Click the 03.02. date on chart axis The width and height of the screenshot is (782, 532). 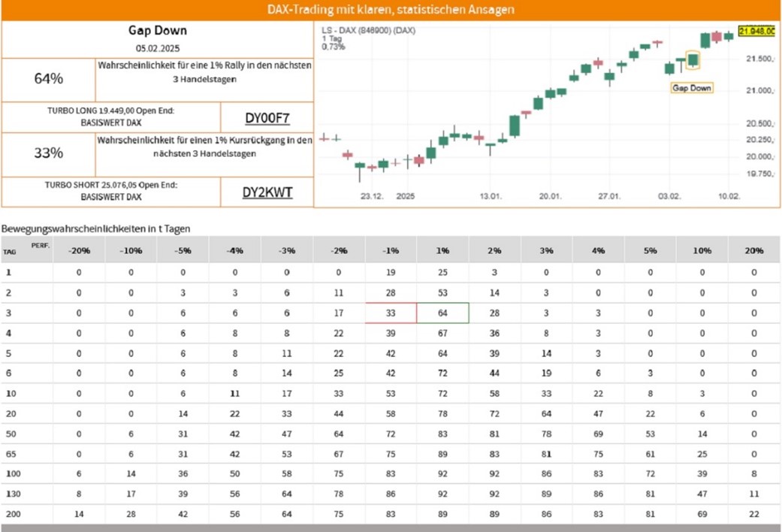tap(669, 196)
